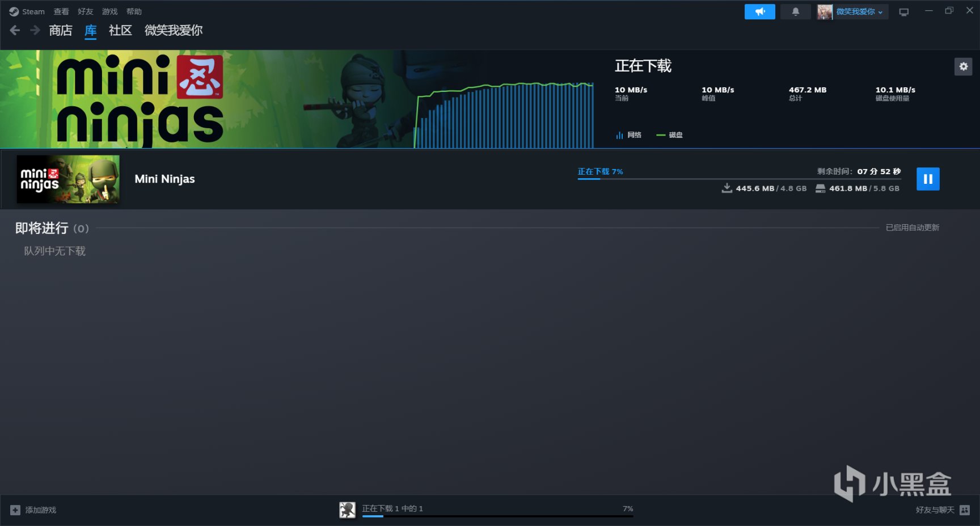
Task: Close the Steam window
Action: coord(970,11)
